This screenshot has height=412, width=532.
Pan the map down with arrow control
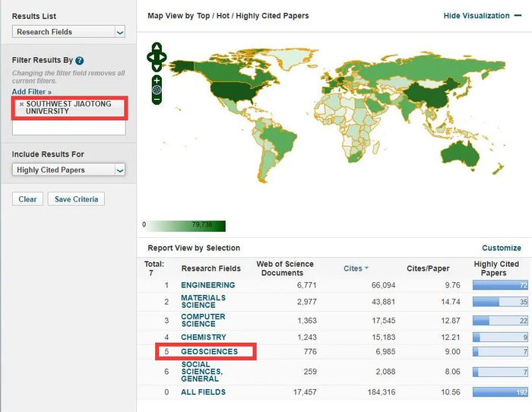tap(157, 67)
